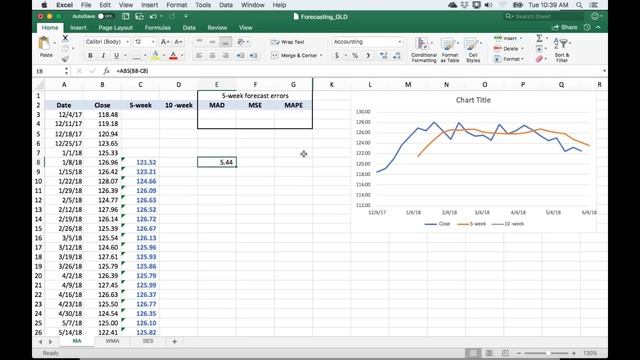Image resolution: width=640 pixels, height=360 pixels.
Task: Open Sort & Filter
Action: pos(562,50)
